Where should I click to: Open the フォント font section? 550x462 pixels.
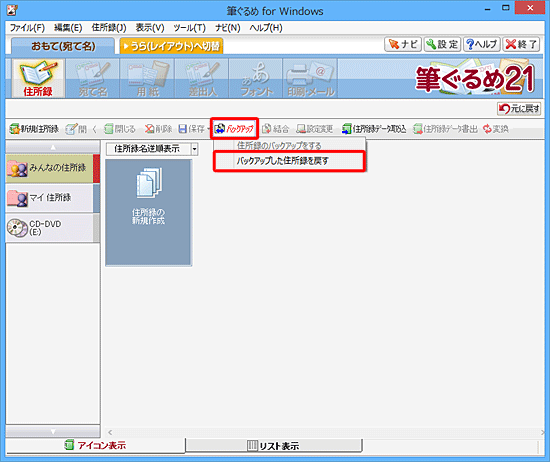pyautogui.click(x=256, y=78)
